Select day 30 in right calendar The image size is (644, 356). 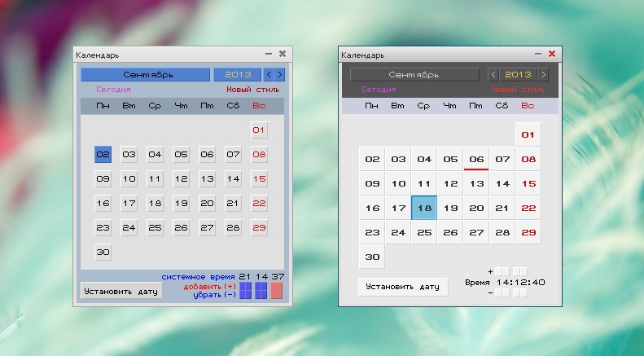372,257
